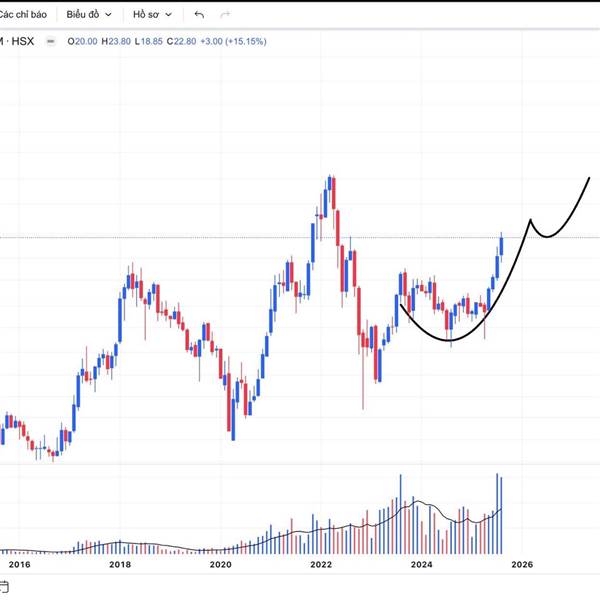Viewport: 600px width, 600px height.
Task: Select the open value O20.00
Action: pyautogui.click(x=82, y=41)
